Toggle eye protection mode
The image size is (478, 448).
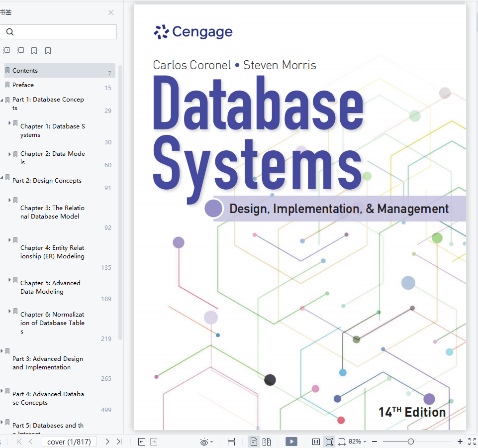pos(204,442)
